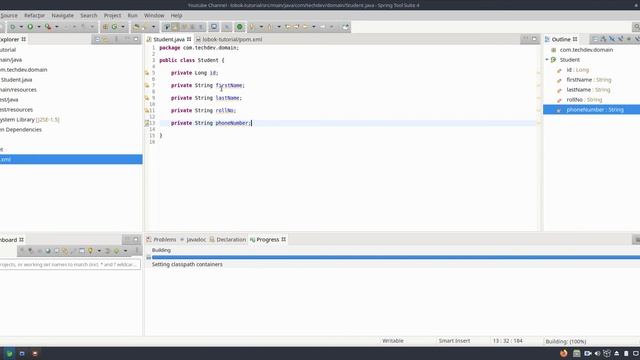This screenshot has height=360, width=640.
Task: Open the New Java Class dropdown arrow
Action: point(123,27)
